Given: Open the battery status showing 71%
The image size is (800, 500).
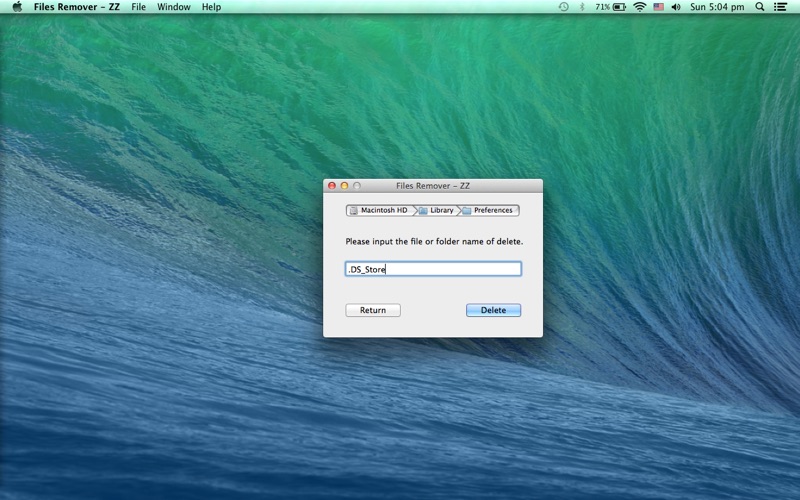Looking at the screenshot, I should click(610, 7).
